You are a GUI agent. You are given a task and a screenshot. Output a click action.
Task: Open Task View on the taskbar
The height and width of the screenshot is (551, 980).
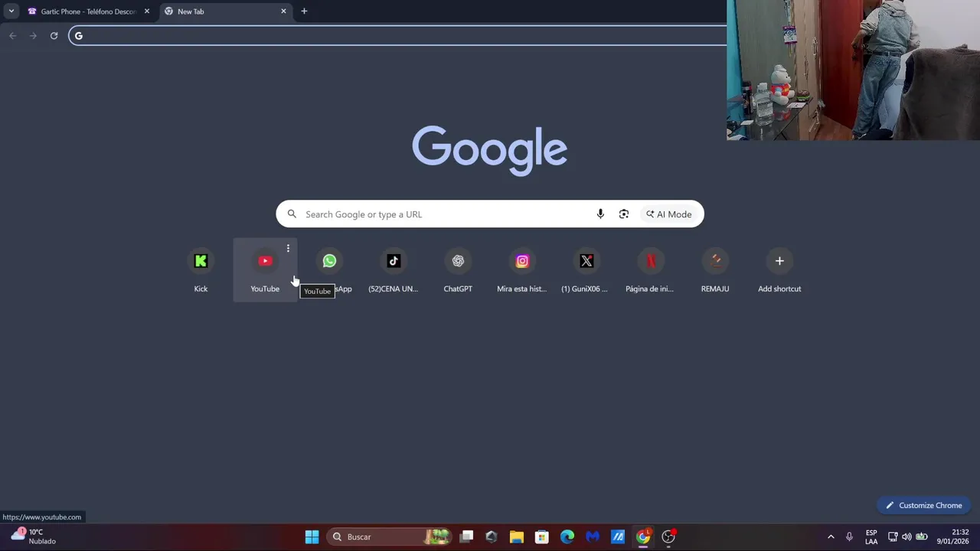[466, 536]
